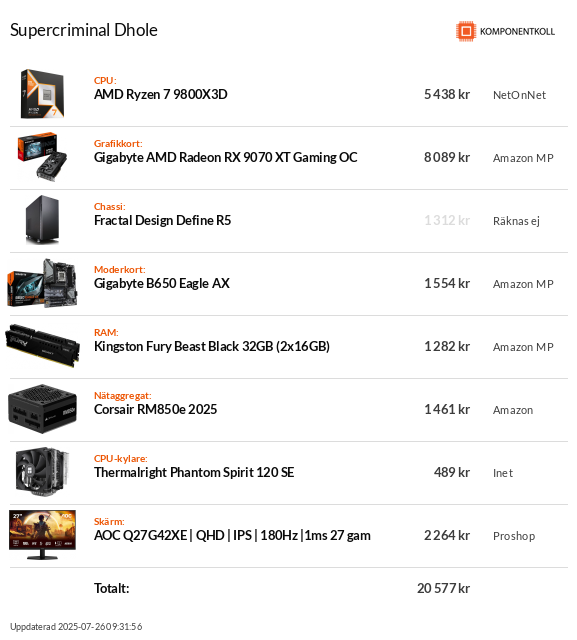Image resolution: width=577 pixels, height=640 pixels.
Task: Click the greyed-out 1312 kr chassis price
Action: (x=447, y=220)
